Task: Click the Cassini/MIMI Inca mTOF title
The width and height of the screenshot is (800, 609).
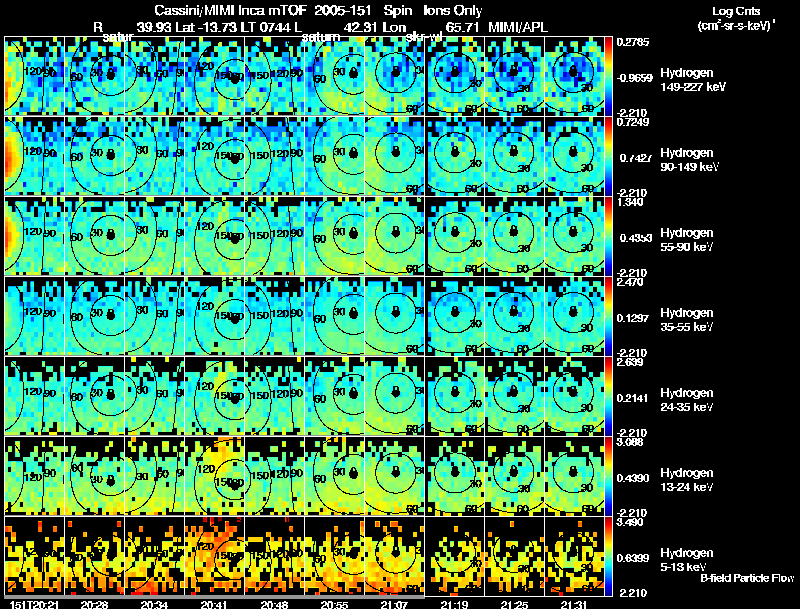Action: coord(230,10)
